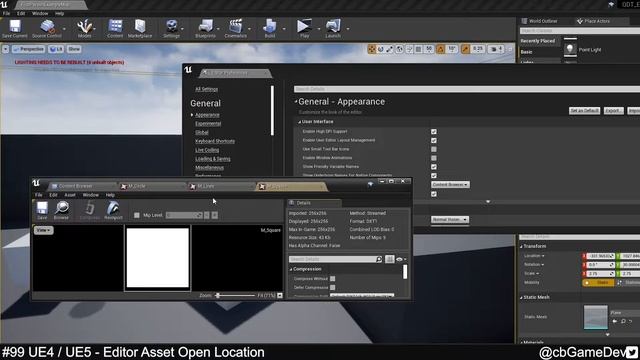The height and width of the screenshot is (360, 640).
Task: Toggle Enable User Editor Layout Management checkbox
Action: click(x=434, y=140)
